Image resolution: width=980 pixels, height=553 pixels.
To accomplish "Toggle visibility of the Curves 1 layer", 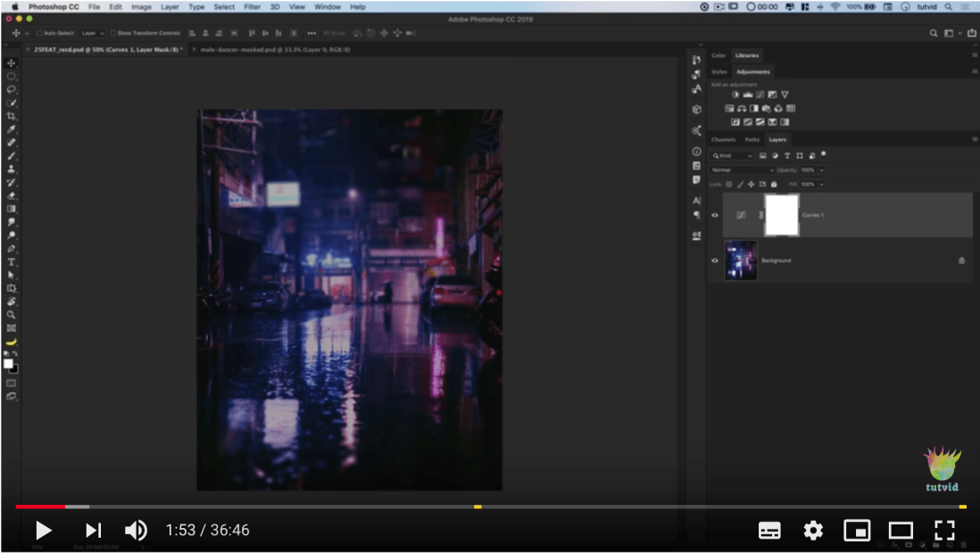I will click(x=715, y=214).
